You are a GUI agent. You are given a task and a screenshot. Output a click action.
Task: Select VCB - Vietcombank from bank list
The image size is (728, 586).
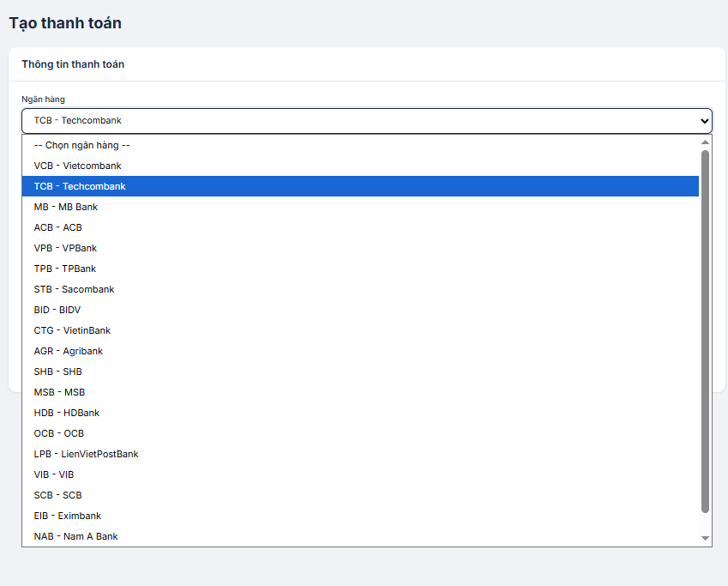77,166
